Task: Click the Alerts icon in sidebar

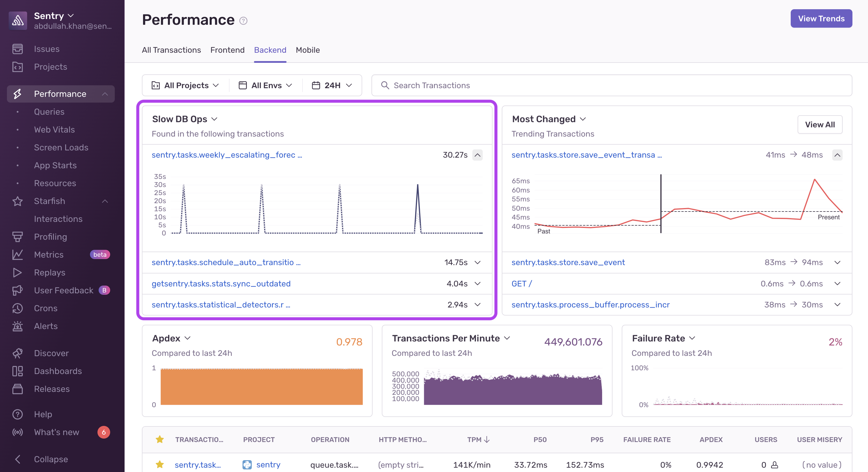Action: [18, 326]
